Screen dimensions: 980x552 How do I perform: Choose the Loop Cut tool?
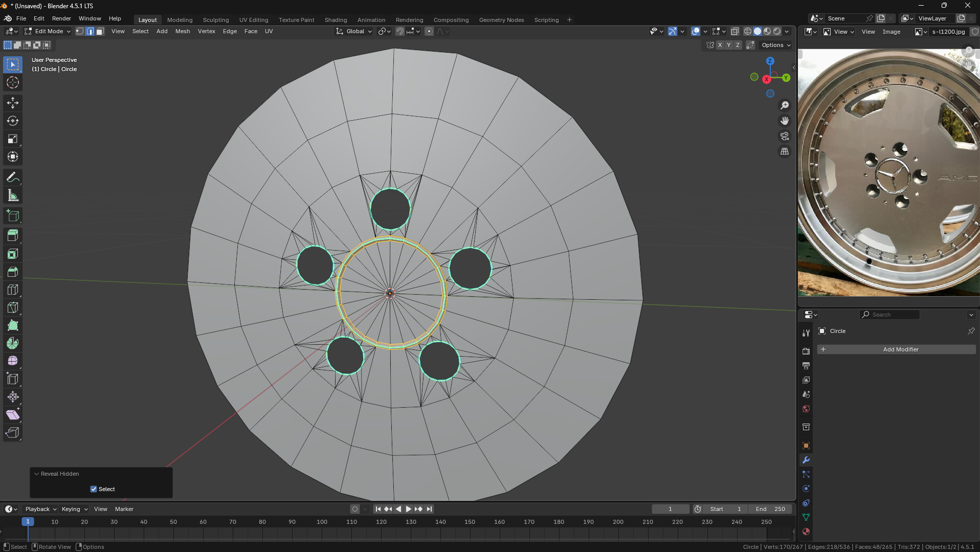pyautogui.click(x=13, y=290)
